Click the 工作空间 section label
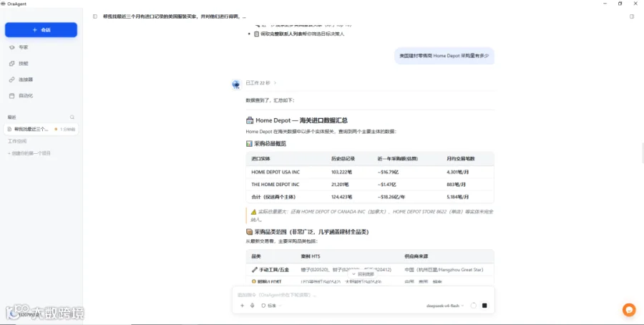The height and width of the screenshot is (325, 644). [x=17, y=141]
